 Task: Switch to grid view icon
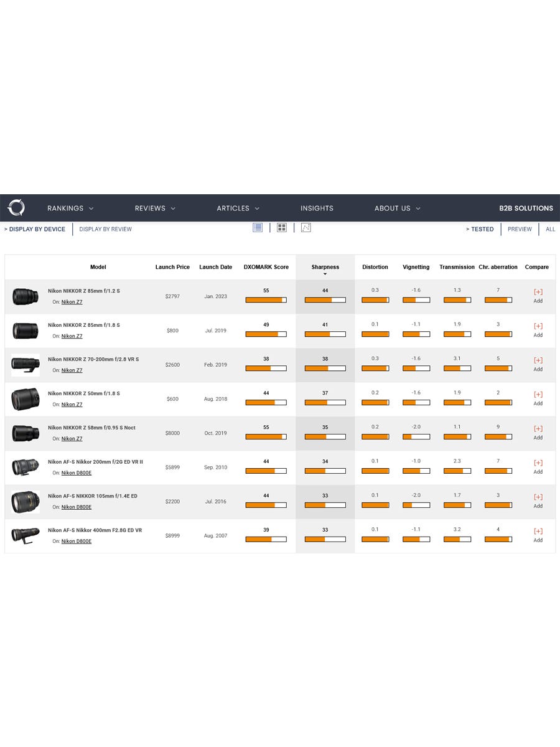click(x=282, y=228)
